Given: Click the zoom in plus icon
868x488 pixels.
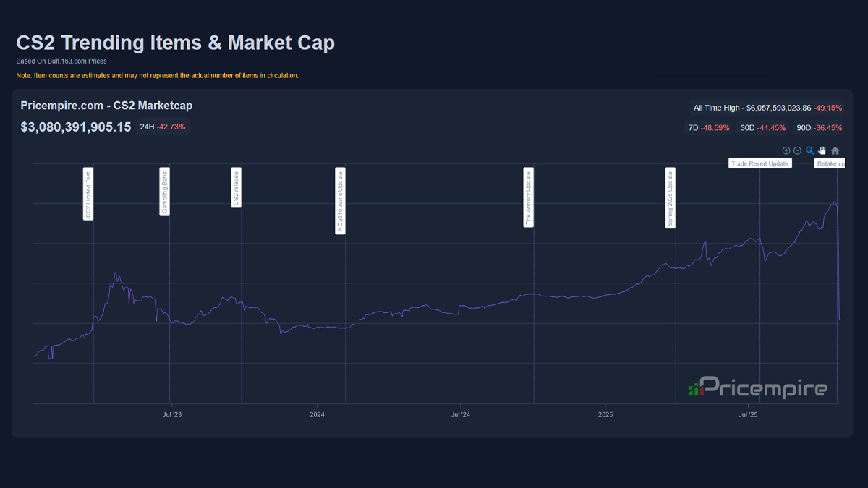Looking at the screenshot, I should click(x=786, y=150).
